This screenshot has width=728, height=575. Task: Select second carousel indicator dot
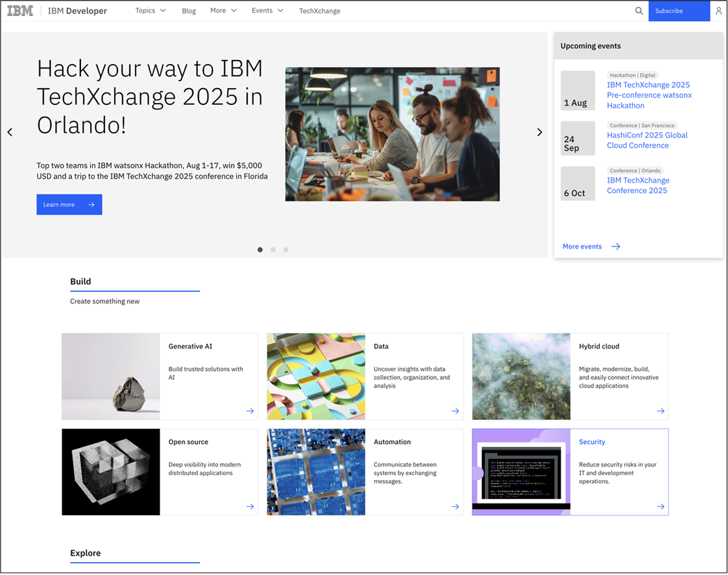[273, 250]
